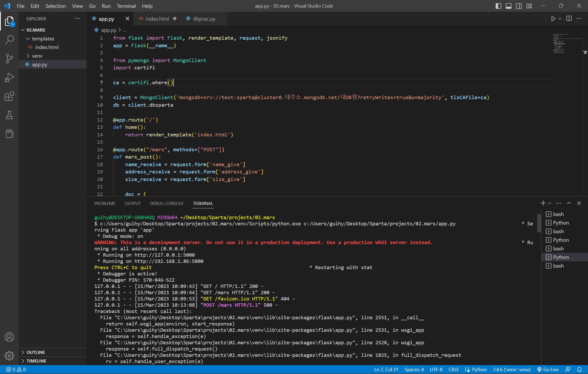Expand the OUTLINE section
This screenshot has height=374, width=588.
pos(36,352)
